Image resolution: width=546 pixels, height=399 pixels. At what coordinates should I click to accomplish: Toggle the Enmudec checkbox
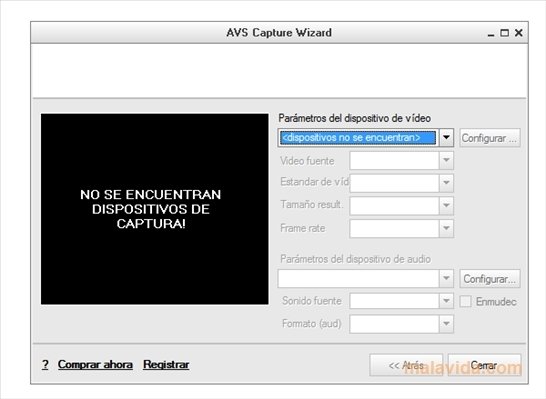coord(465,301)
